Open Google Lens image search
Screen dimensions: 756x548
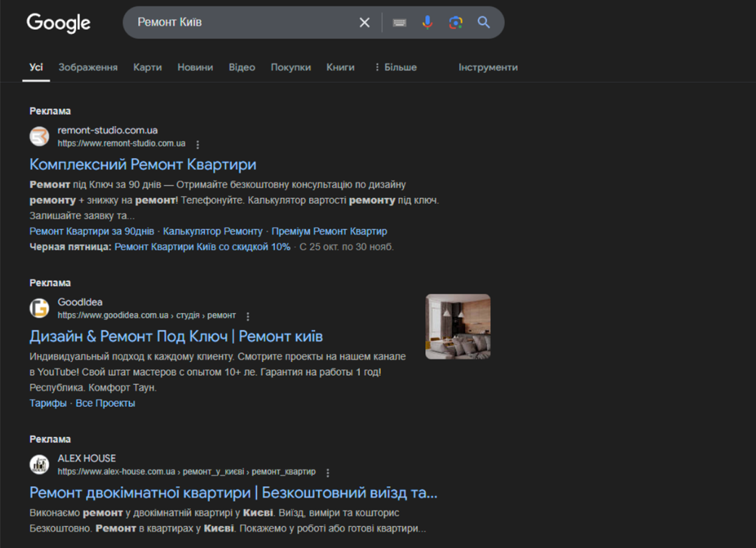(455, 22)
